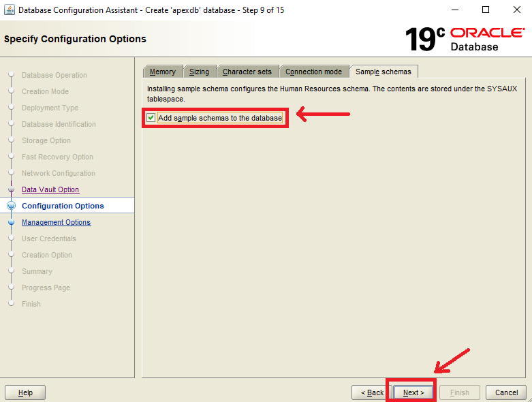Click the Configuration Options step bullet
532x402 pixels.
click(x=11, y=206)
